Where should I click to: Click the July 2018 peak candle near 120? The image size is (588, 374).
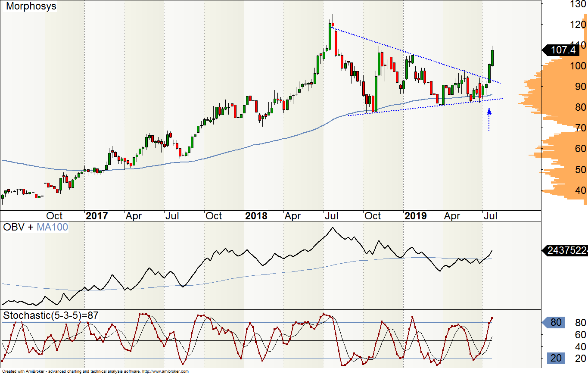(x=330, y=37)
